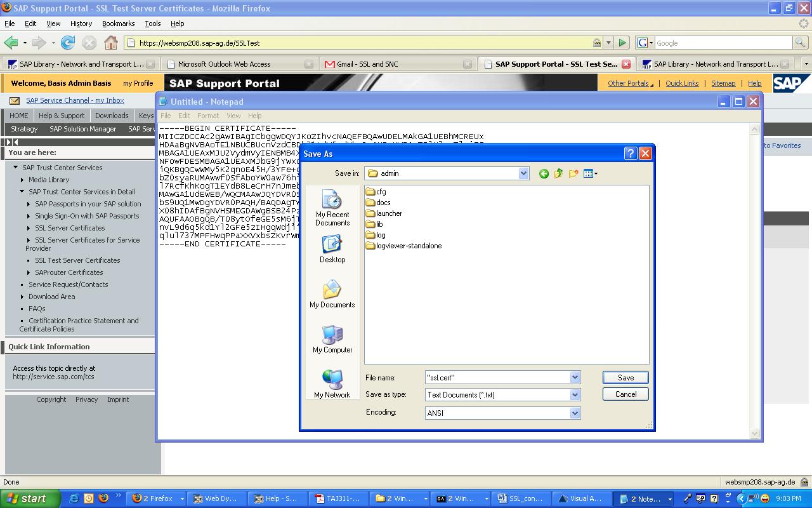
Task: Create a new folder in Save As dialog
Action: click(x=572, y=173)
